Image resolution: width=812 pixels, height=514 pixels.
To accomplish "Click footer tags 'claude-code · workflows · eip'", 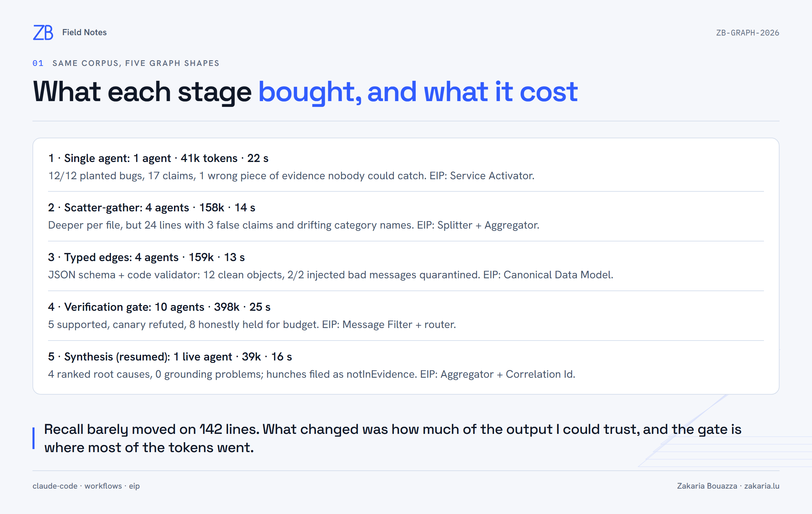I will tap(86, 486).
